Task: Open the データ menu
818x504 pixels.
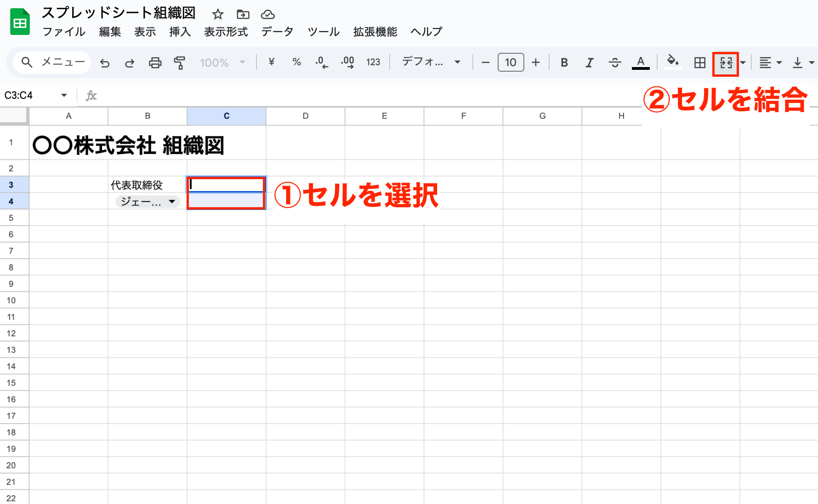Action: [277, 32]
